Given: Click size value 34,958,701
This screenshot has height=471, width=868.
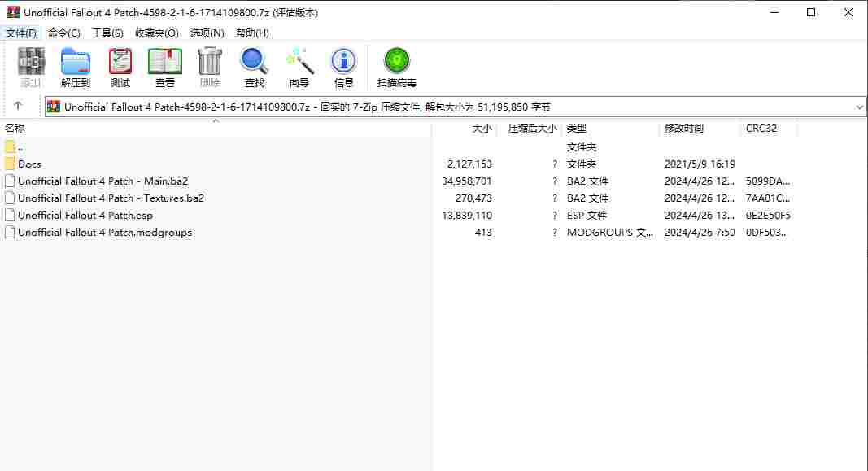Looking at the screenshot, I should point(467,181).
